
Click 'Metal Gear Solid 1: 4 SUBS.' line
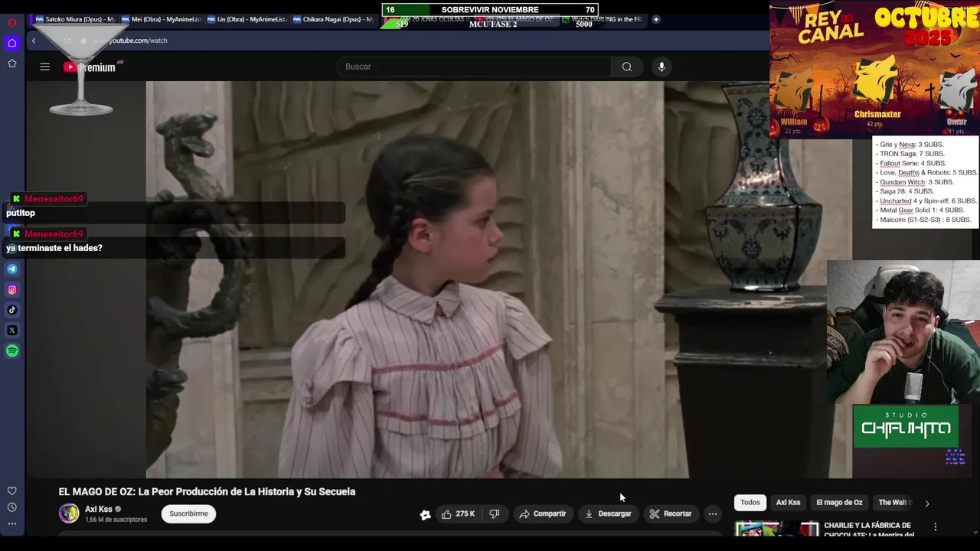coord(920,210)
